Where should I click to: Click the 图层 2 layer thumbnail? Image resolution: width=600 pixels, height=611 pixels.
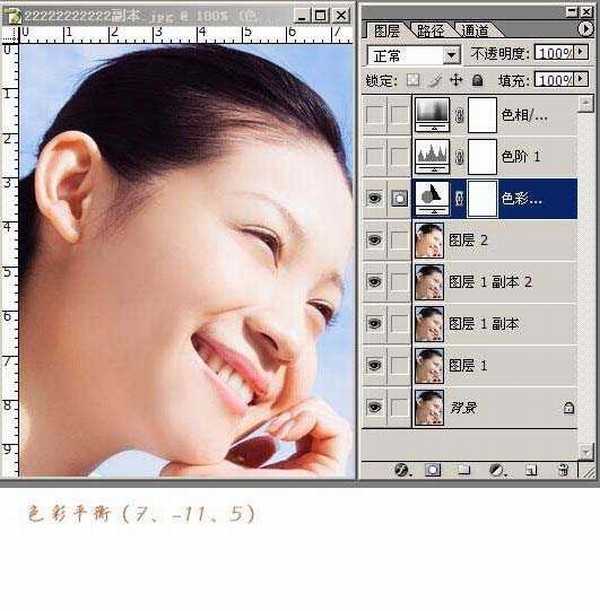click(429, 240)
